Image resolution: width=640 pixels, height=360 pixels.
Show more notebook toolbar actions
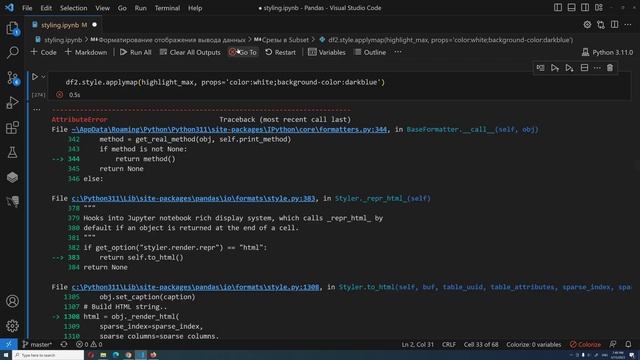(x=398, y=52)
